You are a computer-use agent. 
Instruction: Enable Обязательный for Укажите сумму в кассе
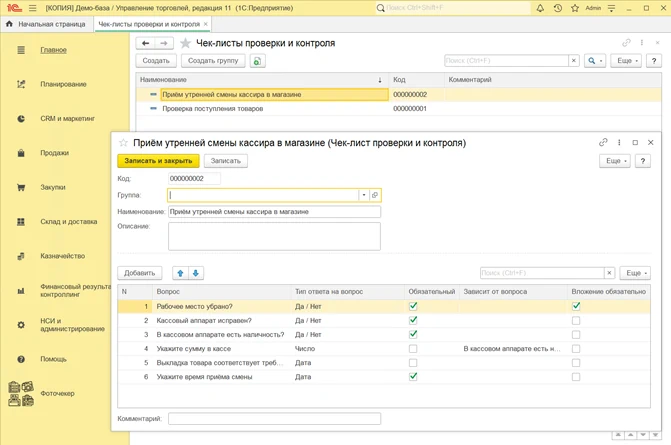click(x=413, y=349)
